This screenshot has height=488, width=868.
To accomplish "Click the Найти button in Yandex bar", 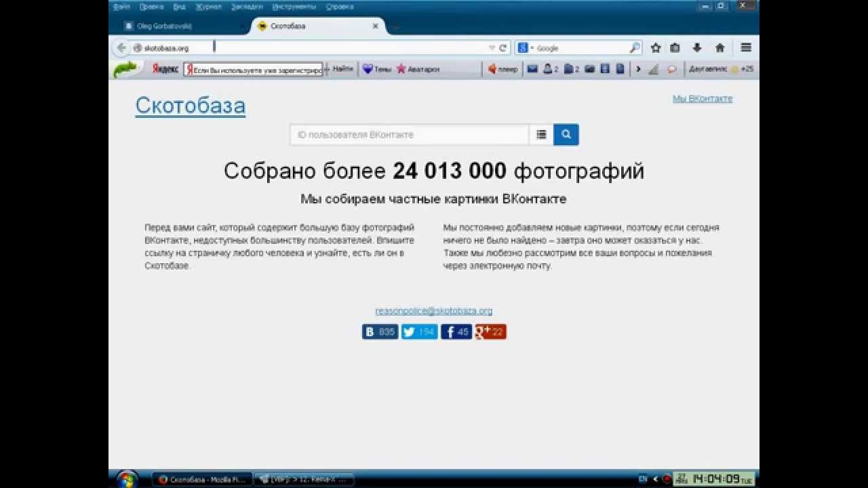I will (x=342, y=69).
